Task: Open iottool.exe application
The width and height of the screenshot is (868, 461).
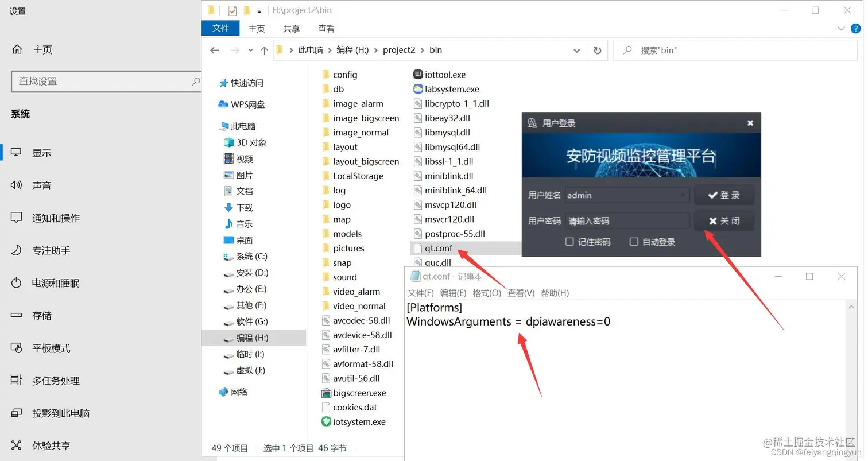Action: click(x=447, y=74)
